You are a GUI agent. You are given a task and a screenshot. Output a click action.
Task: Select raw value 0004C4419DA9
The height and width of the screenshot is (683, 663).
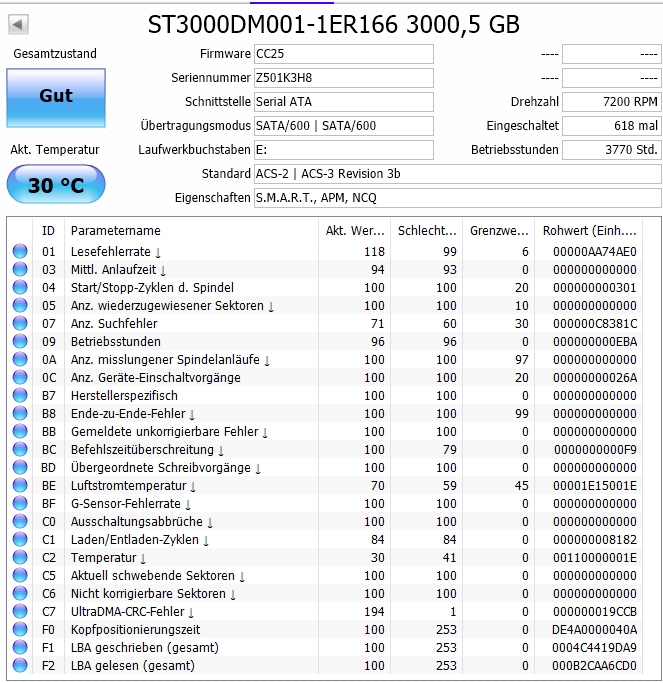595,647
